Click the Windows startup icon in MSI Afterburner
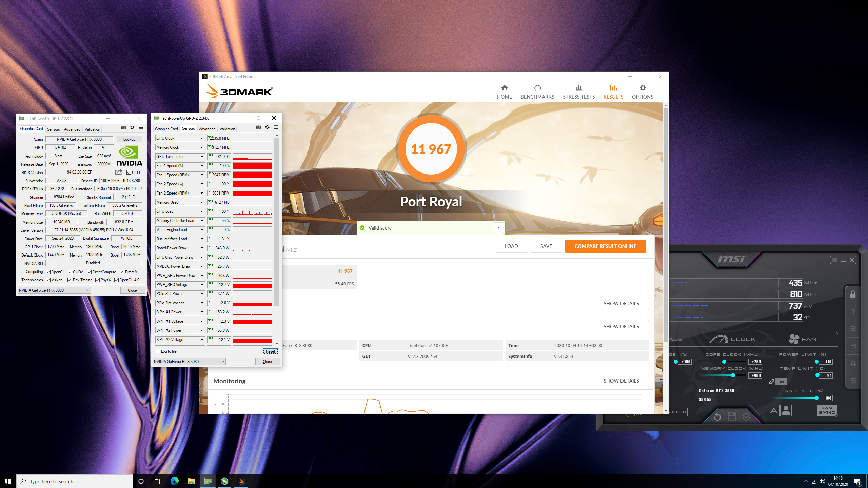This screenshot has width=868, height=488. 835,260
